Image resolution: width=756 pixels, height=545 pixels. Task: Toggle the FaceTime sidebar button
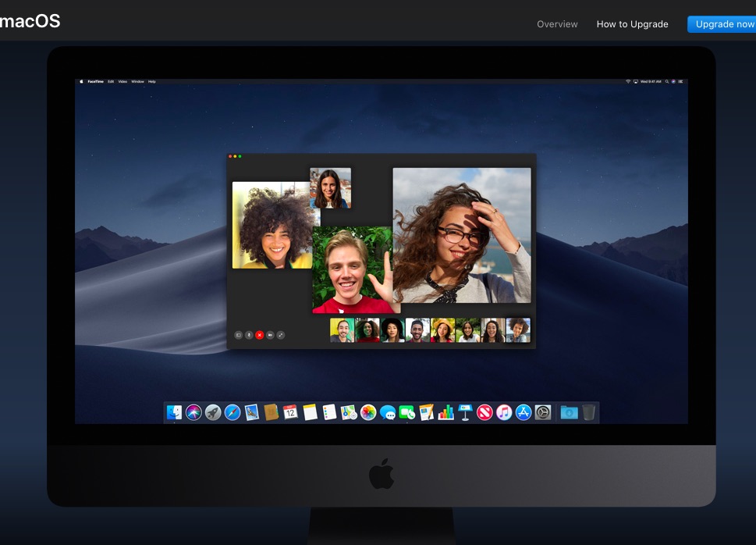239,335
